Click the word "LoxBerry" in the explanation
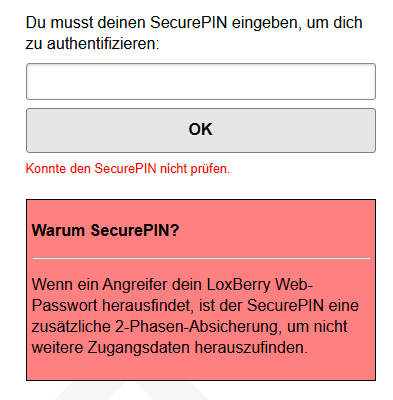The width and height of the screenshot is (393, 400). [239, 285]
